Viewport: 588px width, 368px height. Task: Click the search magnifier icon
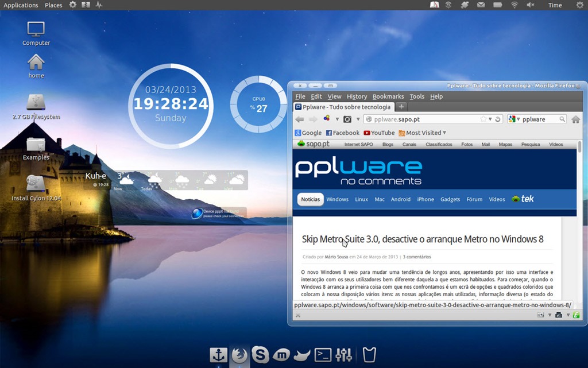point(562,119)
